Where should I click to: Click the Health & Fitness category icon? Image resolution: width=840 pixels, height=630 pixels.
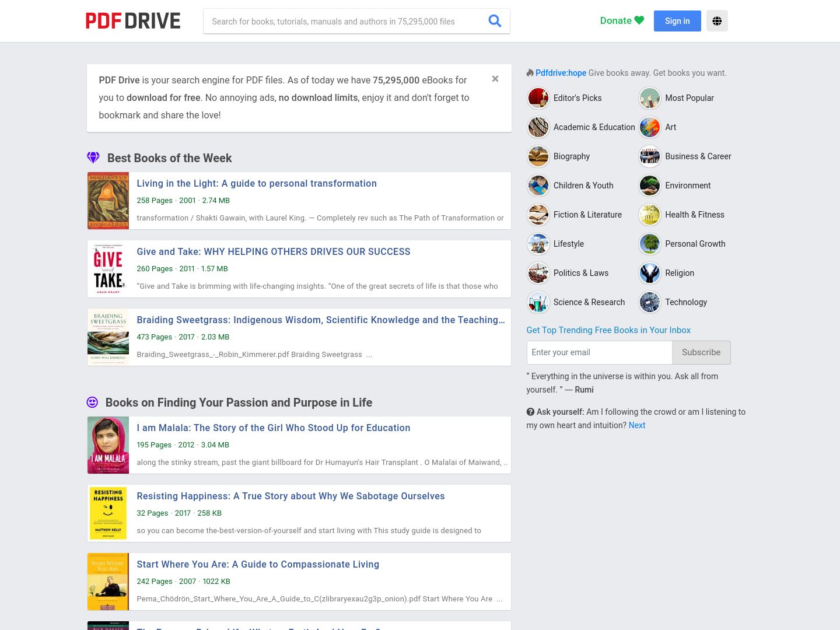[649, 215]
